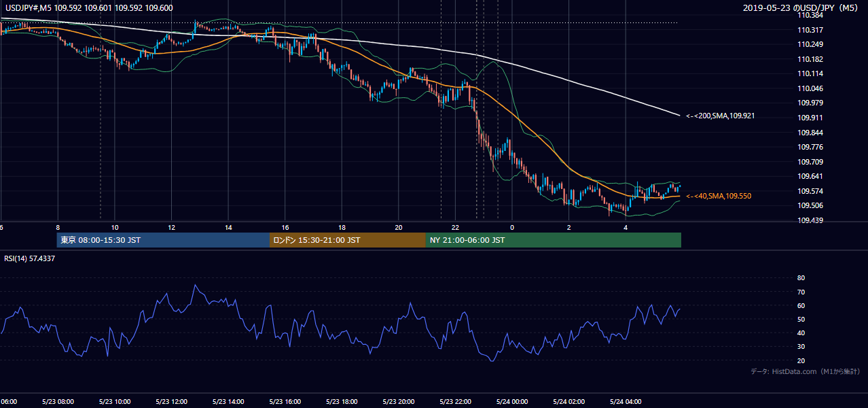Click hour tick 16 under the price chart

pyautogui.click(x=285, y=227)
